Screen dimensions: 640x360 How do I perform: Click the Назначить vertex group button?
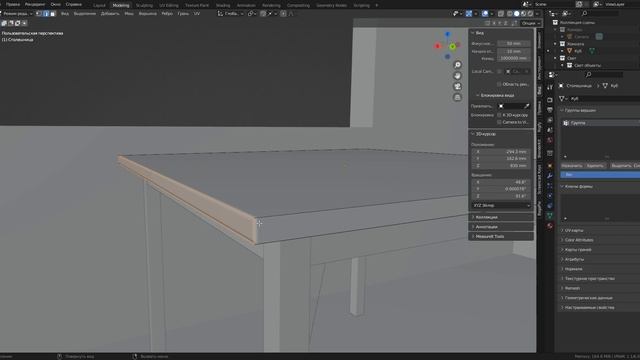[x=572, y=166]
